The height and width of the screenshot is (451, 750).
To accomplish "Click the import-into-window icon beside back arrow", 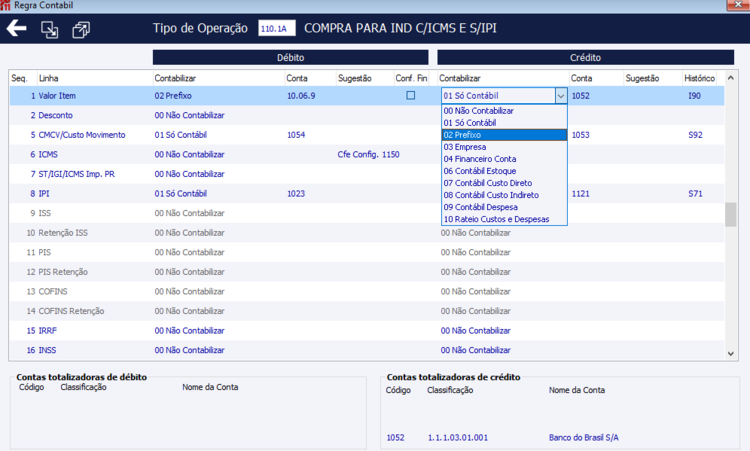I will click(x=49, y=30).
